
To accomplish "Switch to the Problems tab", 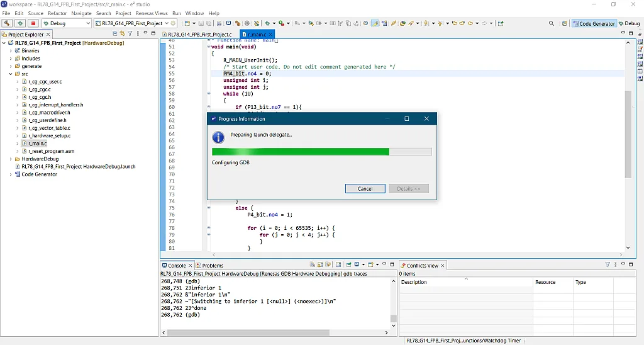I will [x=210, y=266].
